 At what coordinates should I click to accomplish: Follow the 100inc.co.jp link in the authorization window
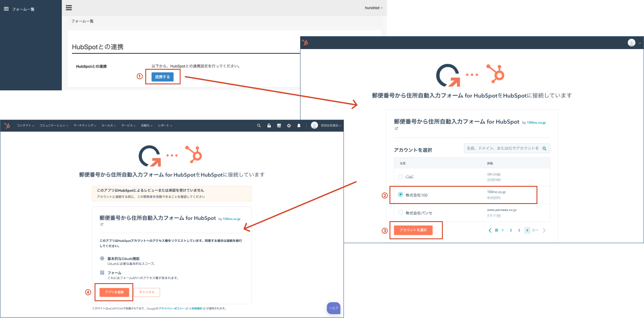[x=232, y=219]
